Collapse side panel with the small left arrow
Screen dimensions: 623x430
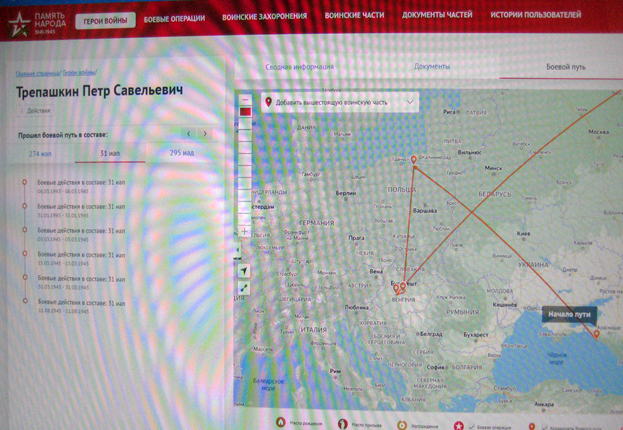[x=238, y=250]
